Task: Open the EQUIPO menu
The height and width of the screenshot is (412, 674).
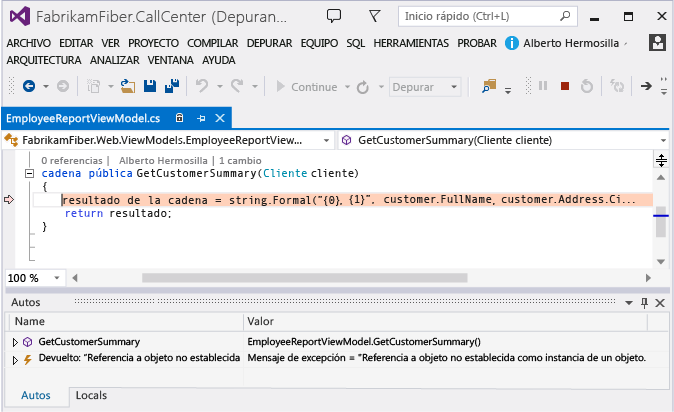Action: click(x=319, y=43)
